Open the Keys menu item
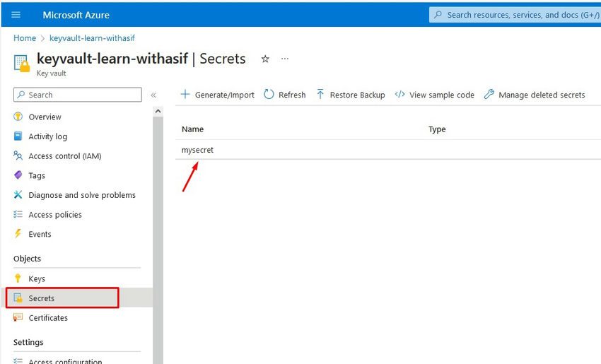Image resolution: width=601 pixels, height=364 pixels. coord(37,278)
